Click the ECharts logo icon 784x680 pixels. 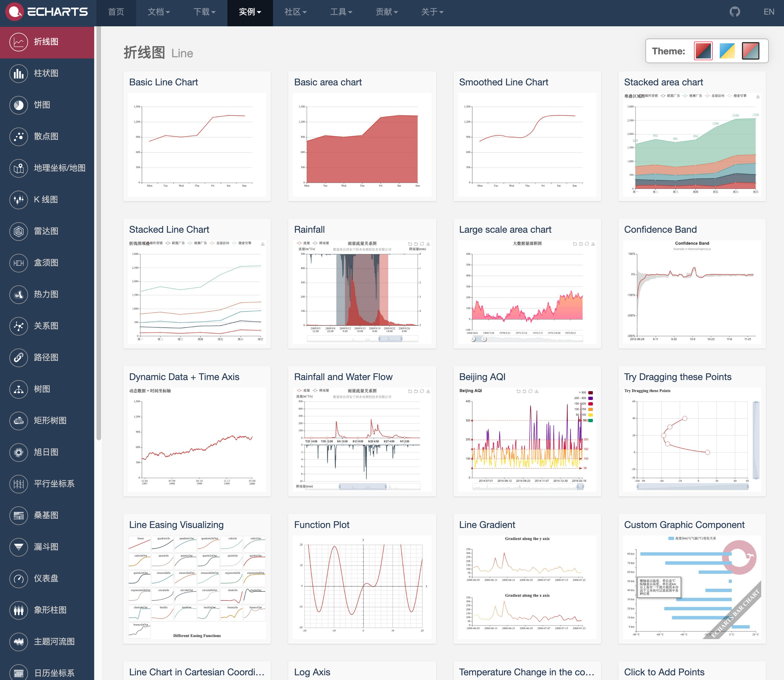(x=14, y=11)
